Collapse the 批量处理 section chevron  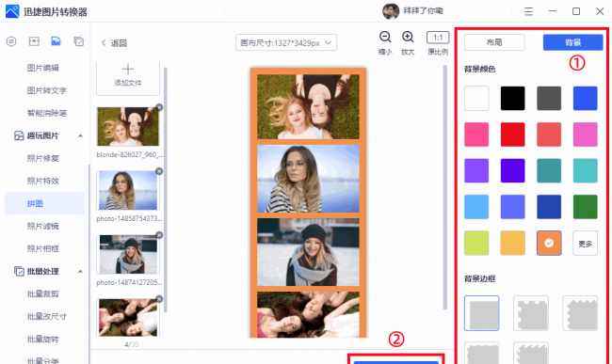(x=80, y=272)
